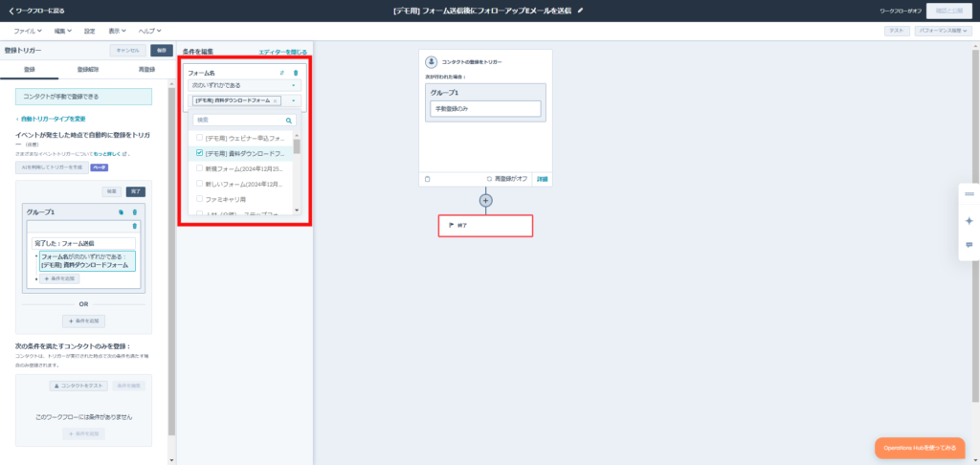Open the 次のいずれかである operator dropdown
Image resolution: width=980 pixels, height=465 pixels.
244,85
